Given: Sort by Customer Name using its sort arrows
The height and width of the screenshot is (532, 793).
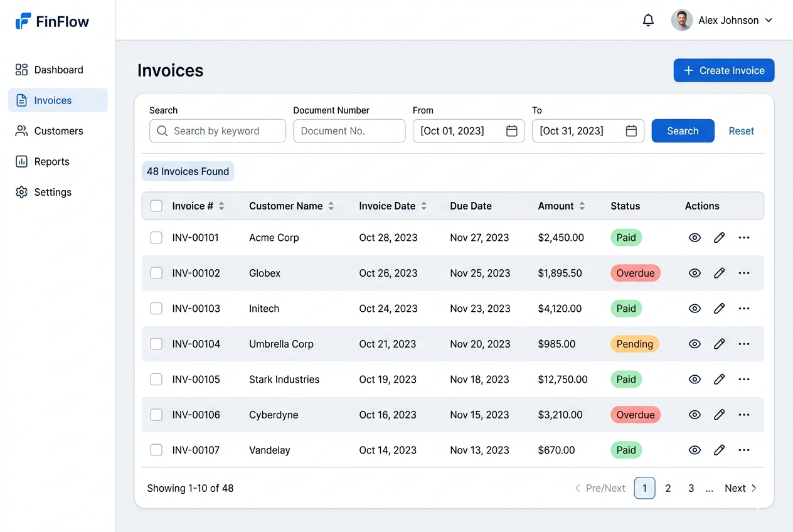Looking at the screenshot, I should (333, 205).
